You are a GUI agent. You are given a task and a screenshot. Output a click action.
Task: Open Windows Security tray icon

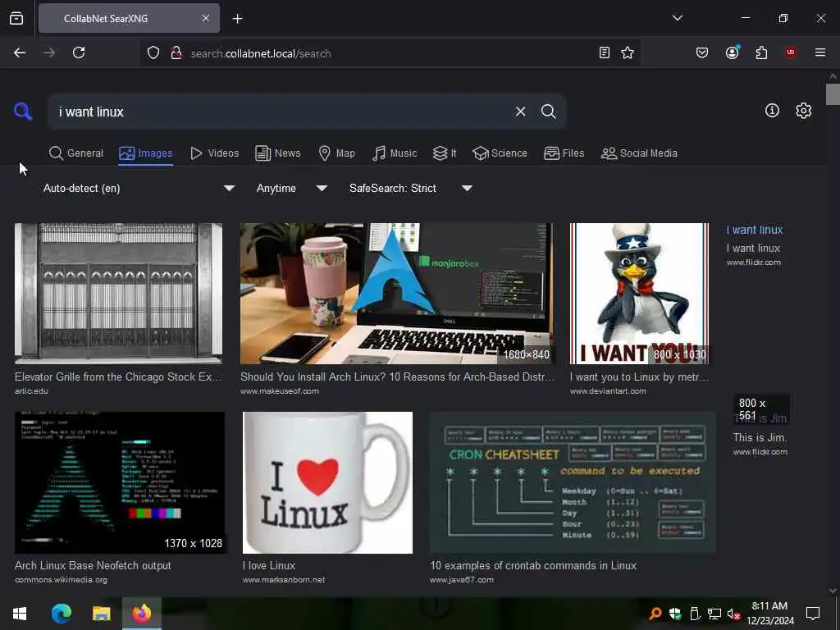675,614
